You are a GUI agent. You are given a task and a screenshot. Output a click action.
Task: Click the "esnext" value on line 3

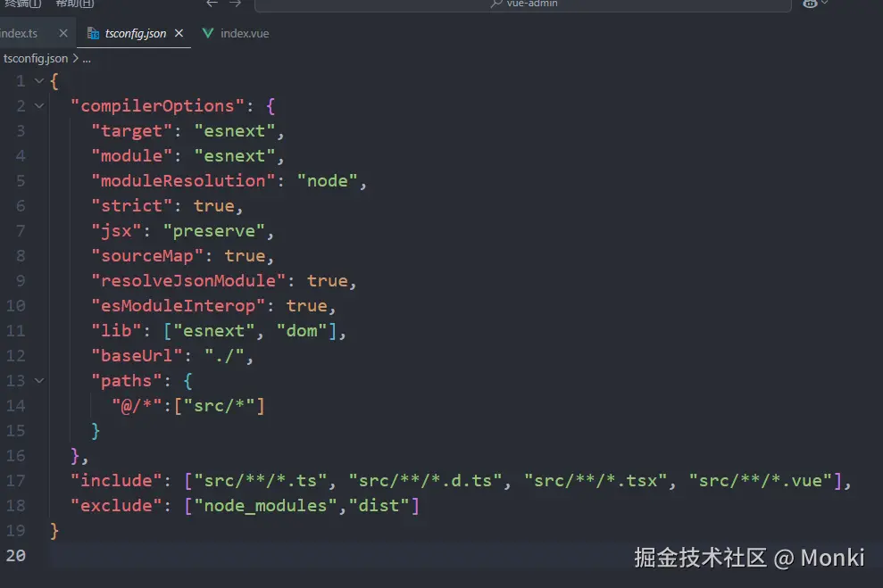point(235,131)
